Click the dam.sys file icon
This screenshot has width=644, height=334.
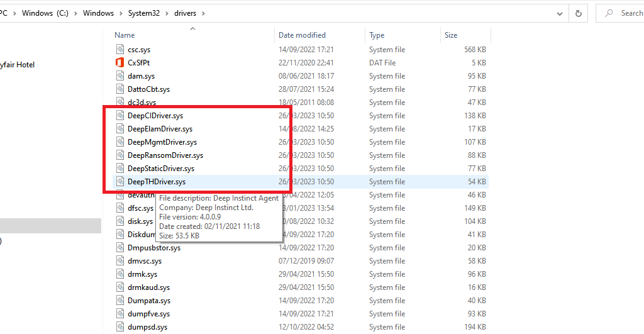pos(120,75)
